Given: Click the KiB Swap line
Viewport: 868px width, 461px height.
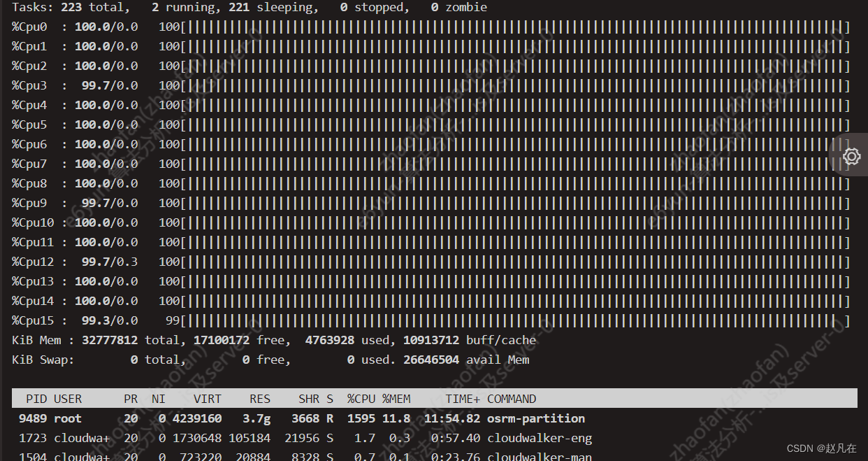Looking at the screenshot, I should 270,360.
